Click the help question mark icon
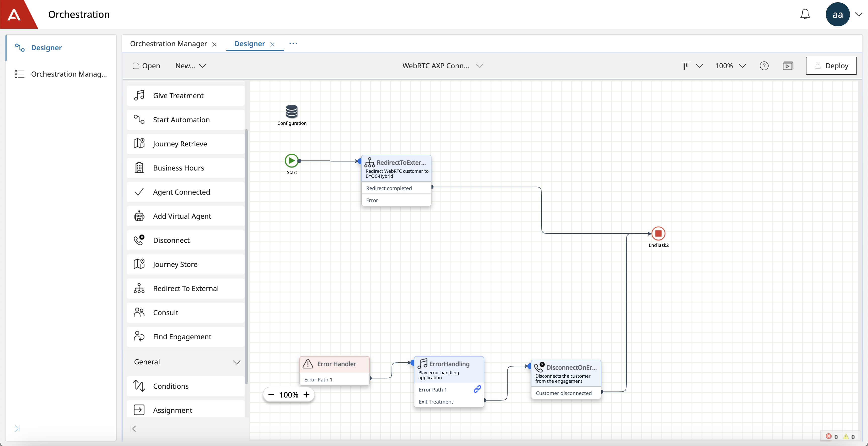This screenshot has height=446, width=868. click(764, 66)
